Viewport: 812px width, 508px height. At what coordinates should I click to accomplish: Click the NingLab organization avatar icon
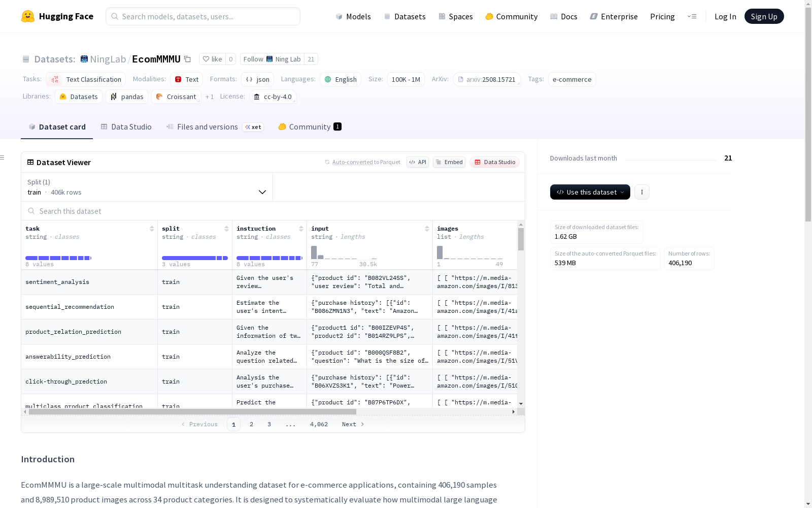pyautogui.click(x=84, y=59)
